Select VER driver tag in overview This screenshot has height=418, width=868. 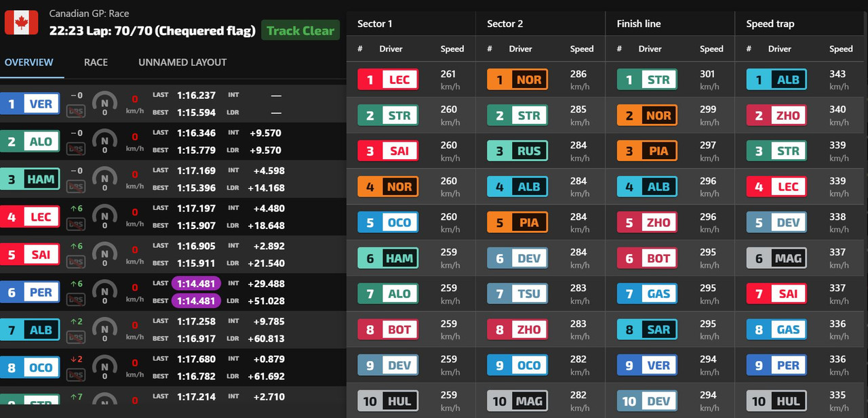(30, 104)
